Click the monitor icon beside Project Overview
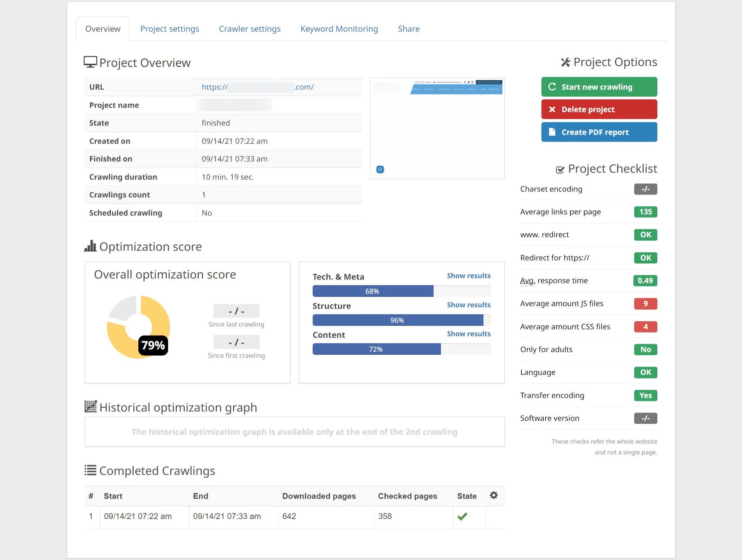This screenshot has width=742, height=560. coord(90,62)
